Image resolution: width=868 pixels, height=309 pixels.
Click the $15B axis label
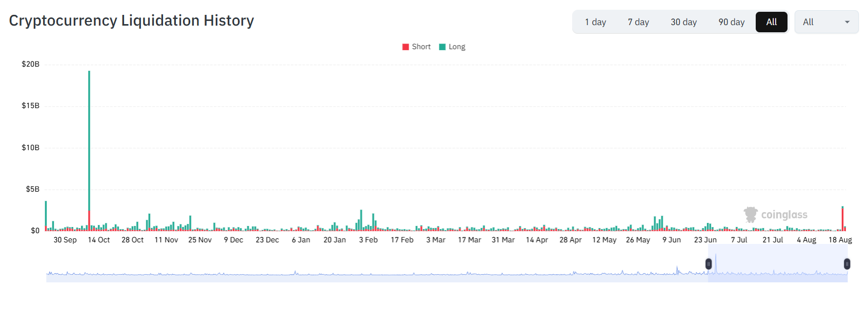pyautogui.click(x=30, y=106)
